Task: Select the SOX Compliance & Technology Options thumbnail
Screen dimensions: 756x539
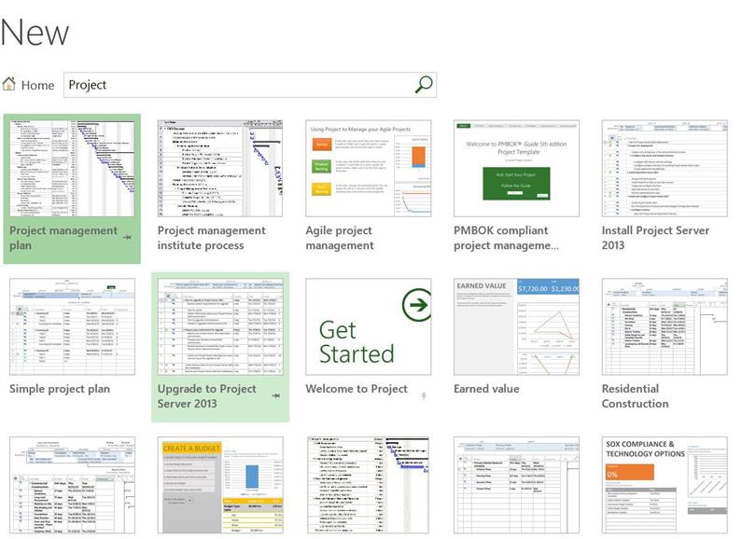Action: [x=665, y=485]
